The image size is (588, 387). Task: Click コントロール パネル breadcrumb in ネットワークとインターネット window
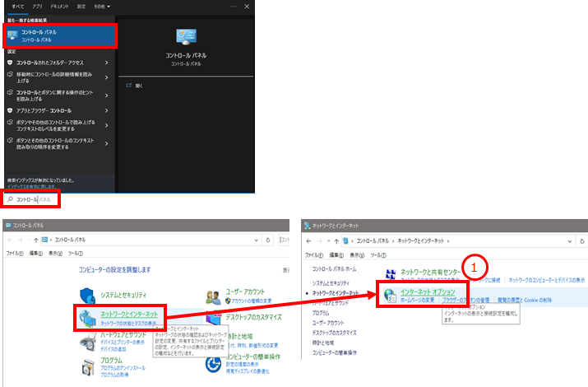[x=373, y=241]
